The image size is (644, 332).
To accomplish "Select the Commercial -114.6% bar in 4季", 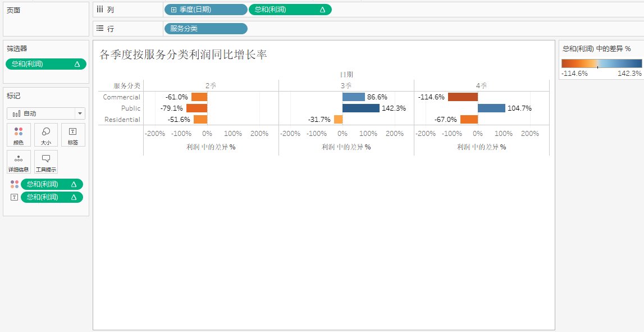I will tap(463, 97).
